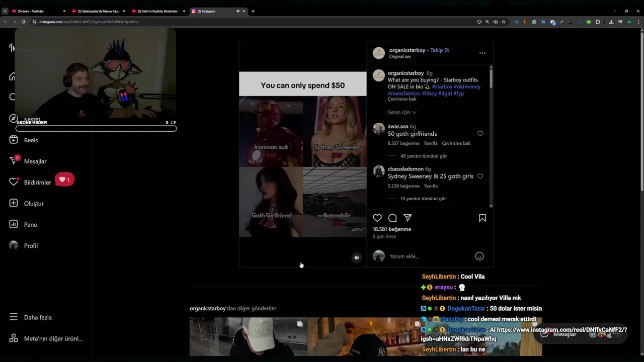Switch to the Selin'in Kadıköy Moda'daki tab
Screen dimensions: 644x362
pyautogui.click(x=158, y=11)
